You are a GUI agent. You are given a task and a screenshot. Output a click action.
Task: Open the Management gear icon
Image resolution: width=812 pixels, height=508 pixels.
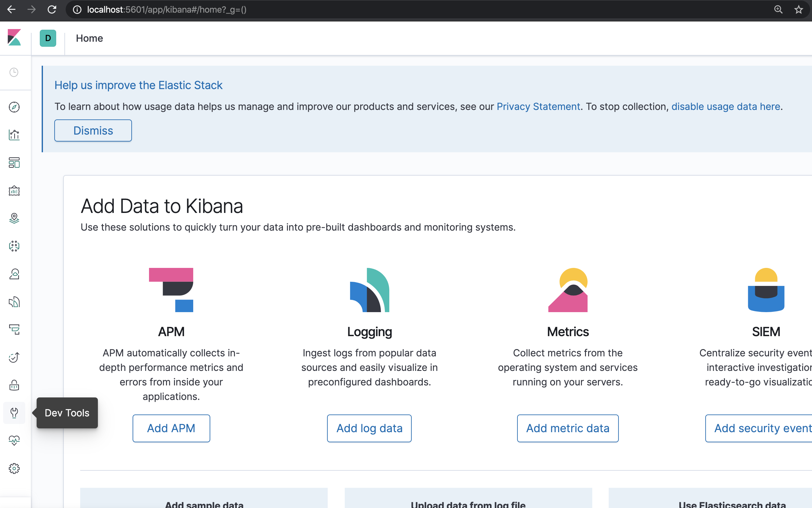tap(14, 469)
